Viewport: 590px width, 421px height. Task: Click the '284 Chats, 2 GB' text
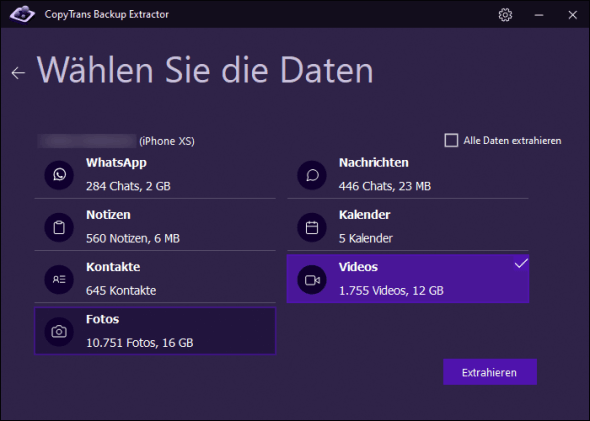128,186
